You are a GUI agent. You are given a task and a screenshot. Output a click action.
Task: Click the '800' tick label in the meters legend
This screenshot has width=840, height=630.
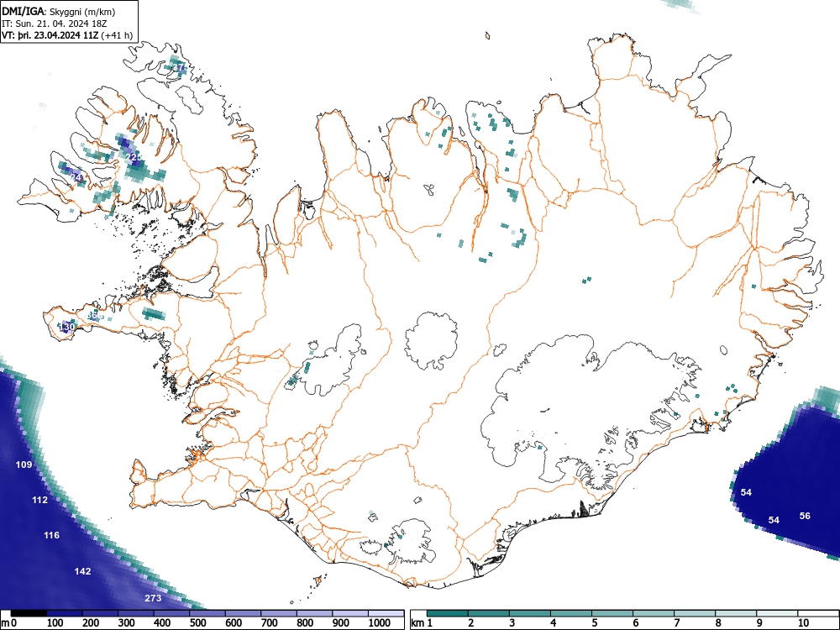[x=305, y=623]
